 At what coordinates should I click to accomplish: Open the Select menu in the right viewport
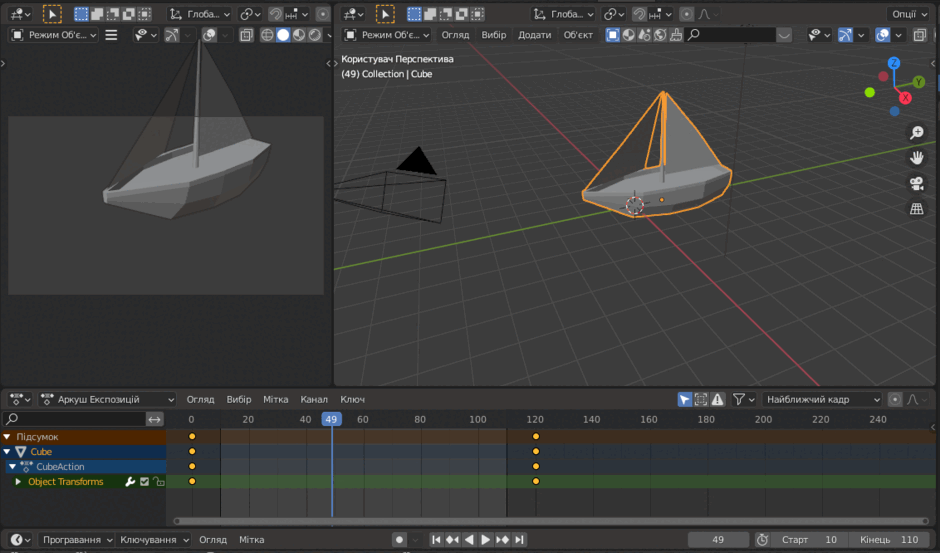coord(493,35)
